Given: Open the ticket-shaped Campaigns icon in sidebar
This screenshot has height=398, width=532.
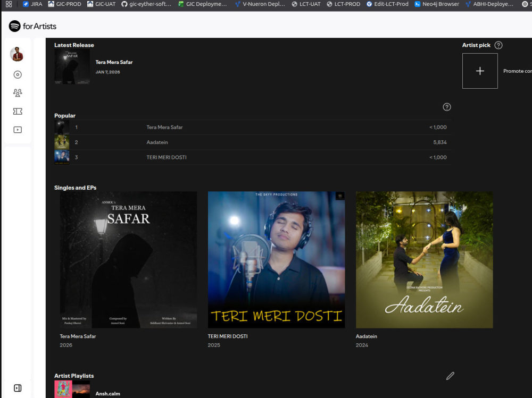Looking at the screenshot, I should tap(18, 111).
